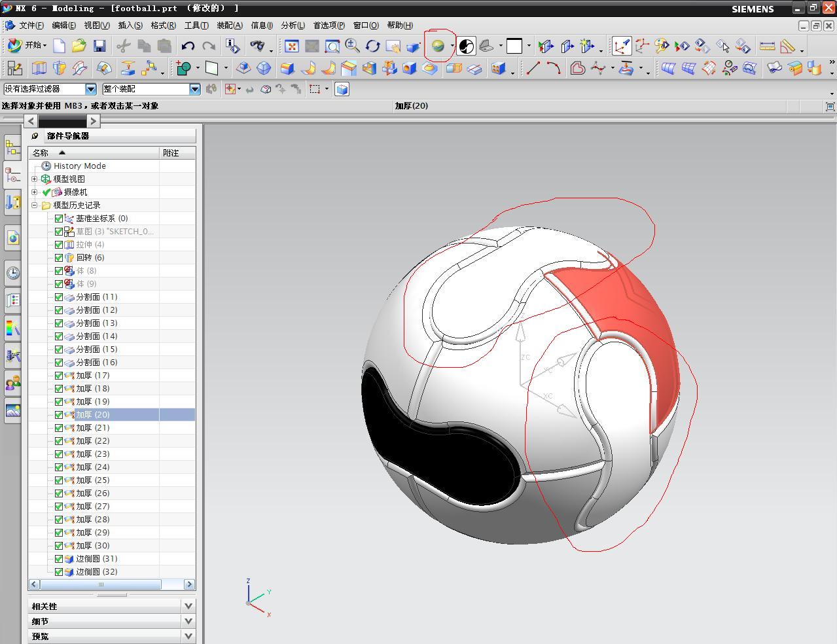Image resolution: width=837 pixels, height=644 pixels.
Task: Click the Unite boolean icon with plus
Action: point(184,68)
